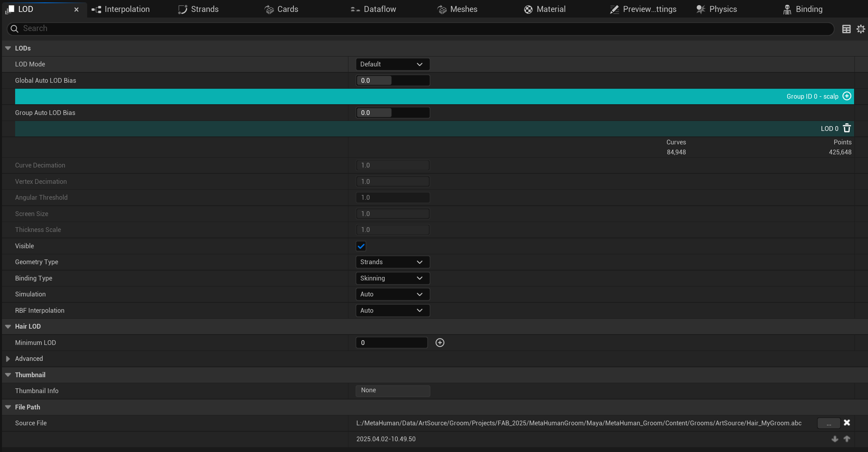Click the down arrow under the source file

(835, 439)
